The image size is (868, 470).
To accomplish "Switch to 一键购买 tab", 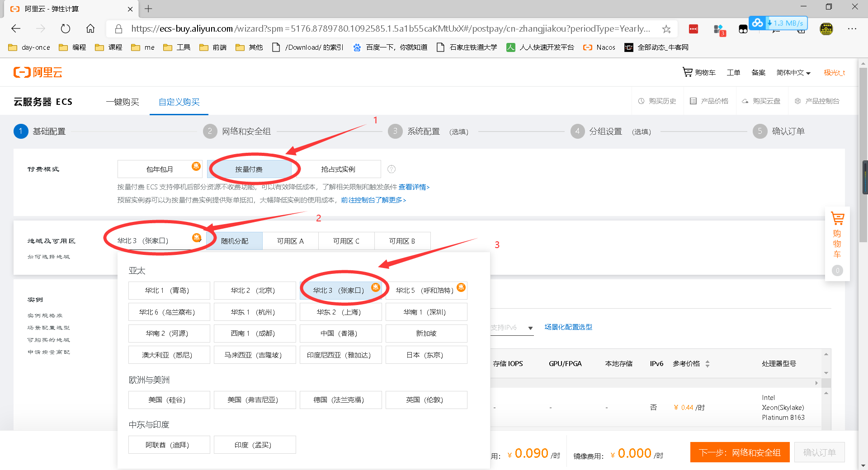I will click(x=123, y=102).
